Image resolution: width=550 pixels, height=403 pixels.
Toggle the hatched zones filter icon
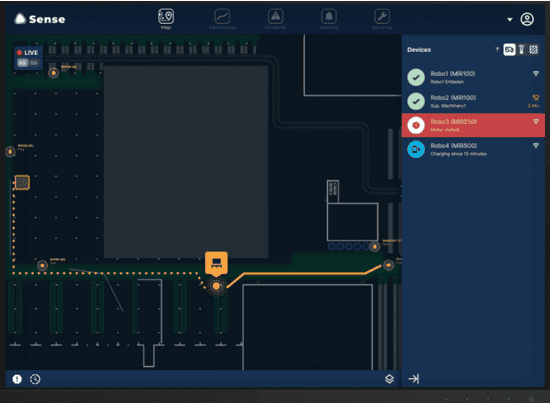(x=533, y=50)
